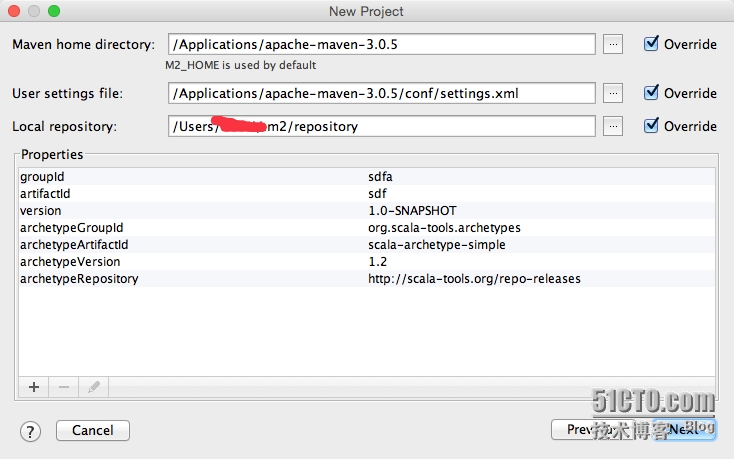Toggle Override for Maven home directory
This screenshot has height=459, width=734.
(x=651, y=44)
